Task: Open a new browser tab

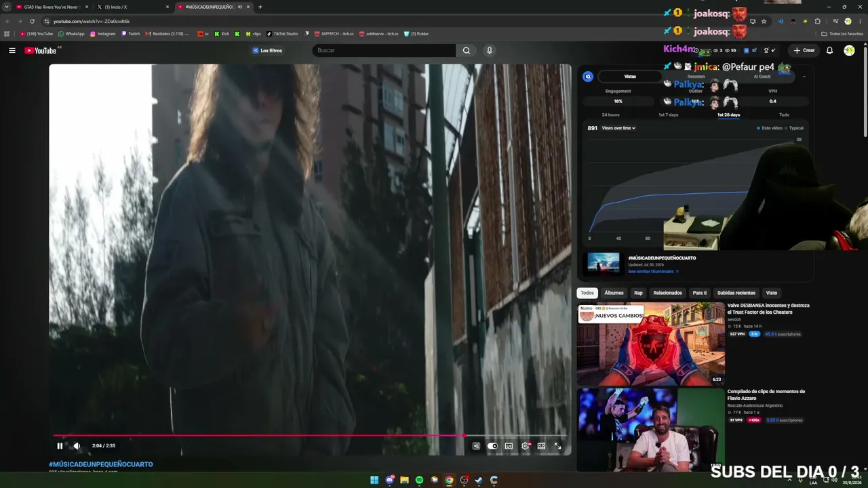Action: pos(260,7)
